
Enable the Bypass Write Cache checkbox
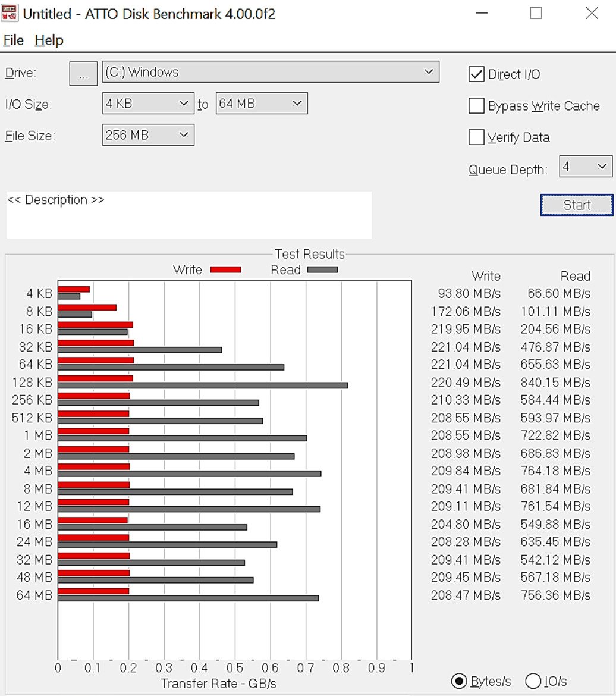[x=476, y=106]
